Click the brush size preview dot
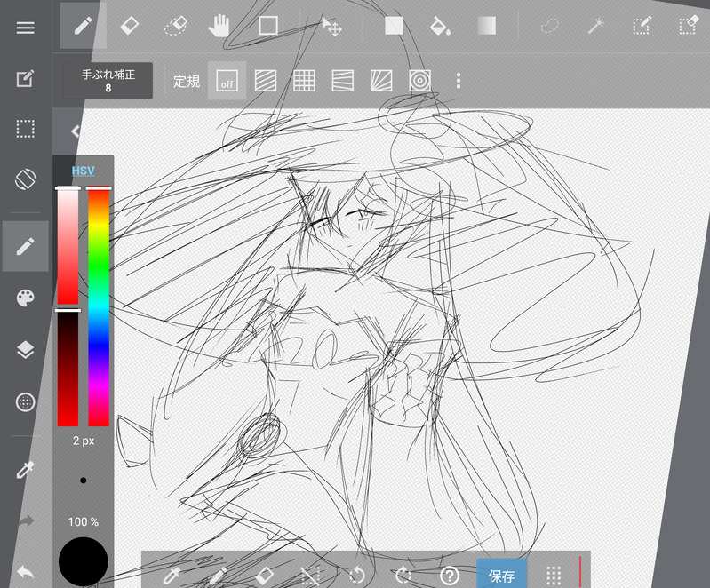The image size is (710, 588). click(84, 481)
